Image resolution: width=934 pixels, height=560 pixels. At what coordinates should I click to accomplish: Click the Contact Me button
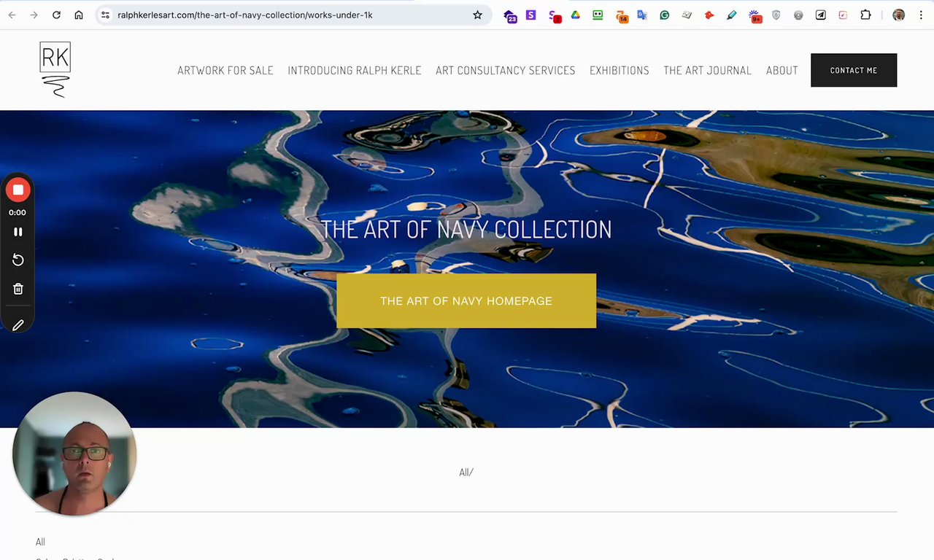click(x=854, y=70)
